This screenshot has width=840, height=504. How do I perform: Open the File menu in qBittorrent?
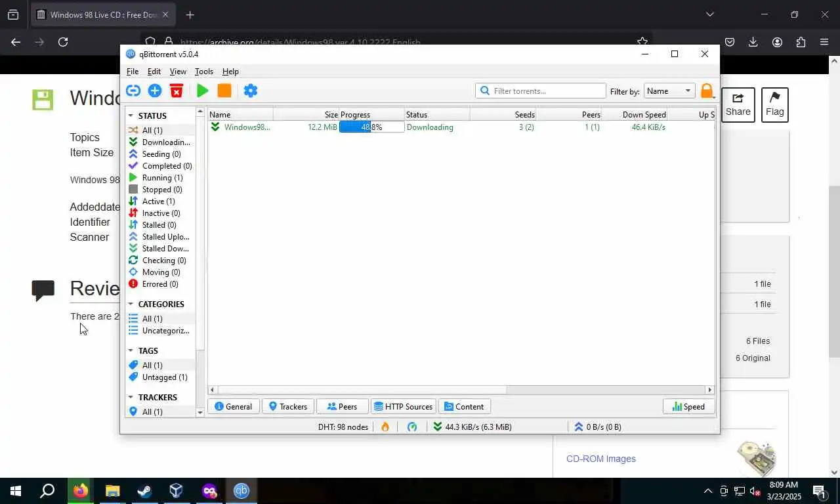(133, 71)
